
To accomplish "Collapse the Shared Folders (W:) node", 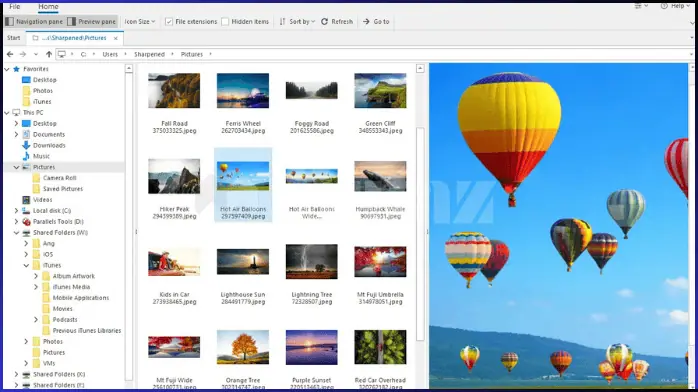I will tap(16, 232).
